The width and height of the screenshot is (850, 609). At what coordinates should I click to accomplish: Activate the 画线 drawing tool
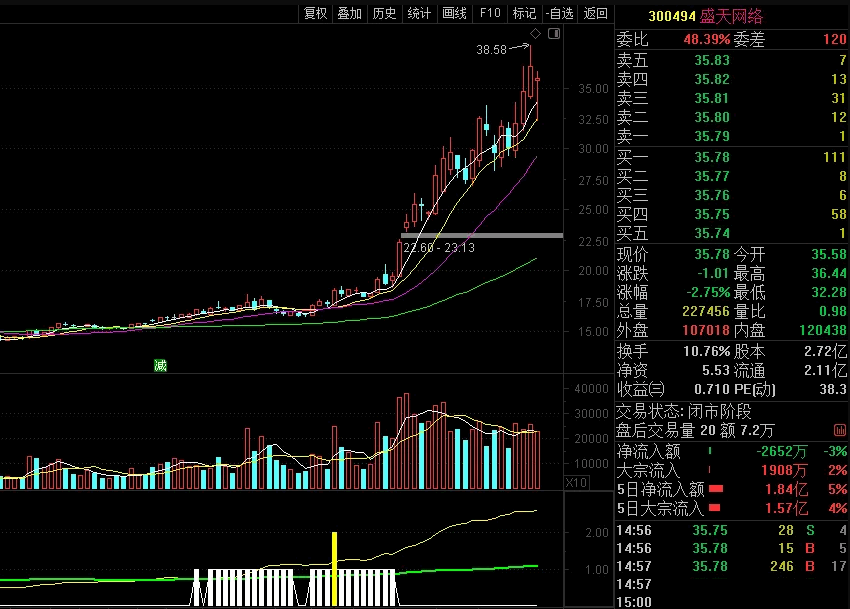click(454, 13)
